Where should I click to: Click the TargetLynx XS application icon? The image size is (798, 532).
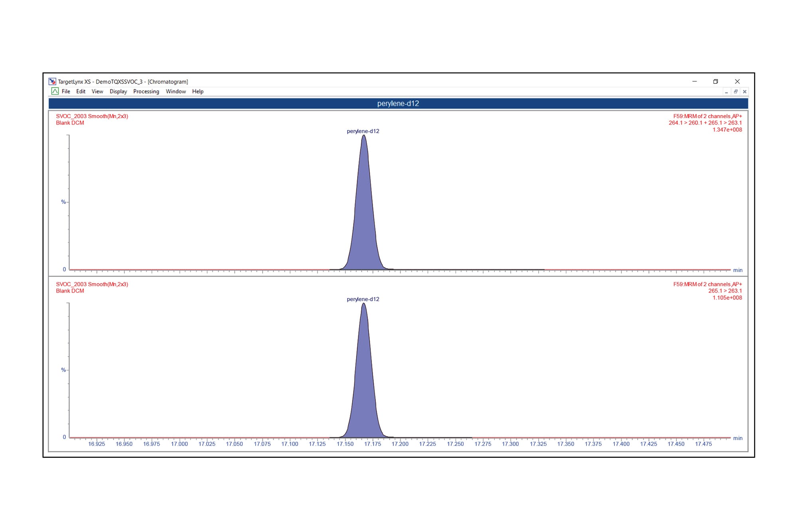tap(52, 81)
